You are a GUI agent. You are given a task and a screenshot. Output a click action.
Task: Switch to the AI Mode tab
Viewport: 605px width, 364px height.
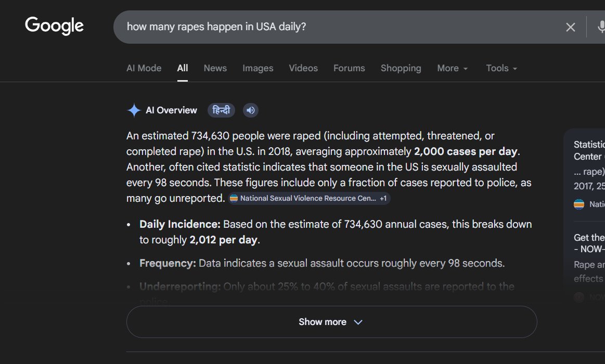tap(144, 68)
